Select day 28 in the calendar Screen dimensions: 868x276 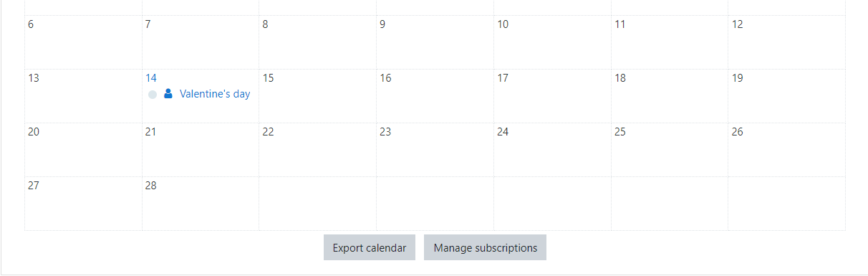click(201, 204)
